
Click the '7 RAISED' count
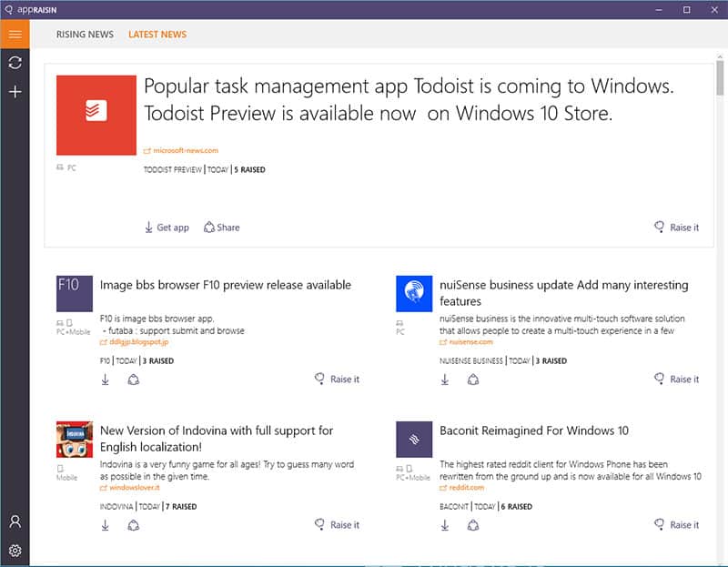tap(181, 507)
